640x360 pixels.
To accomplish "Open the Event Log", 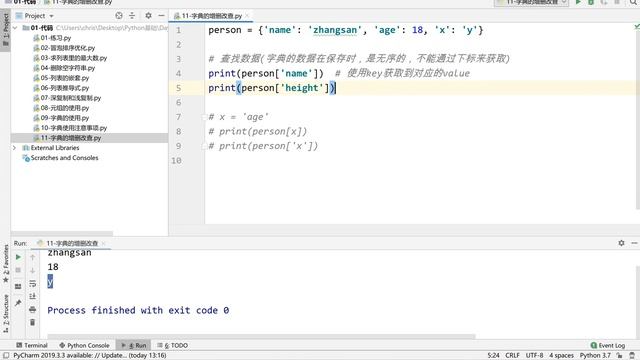I will tap(608, 345).
